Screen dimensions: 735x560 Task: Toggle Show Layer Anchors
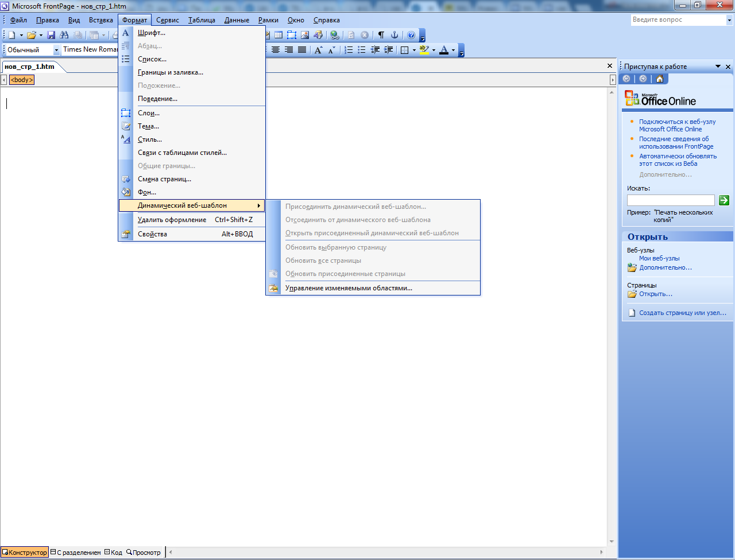click(394, 35)
